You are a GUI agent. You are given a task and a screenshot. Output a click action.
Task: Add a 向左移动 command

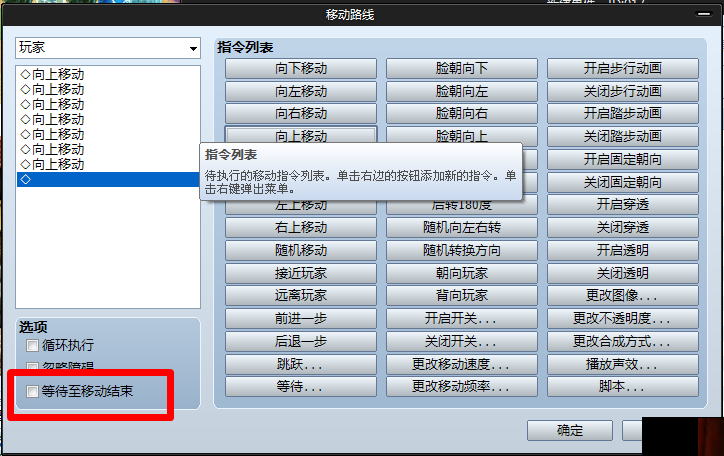(301, 91)
